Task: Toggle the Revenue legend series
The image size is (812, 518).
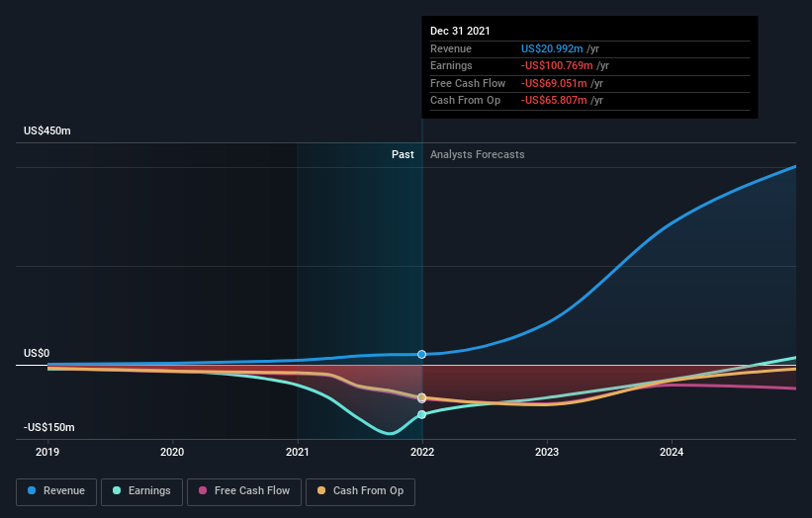Action: [56, 491]
